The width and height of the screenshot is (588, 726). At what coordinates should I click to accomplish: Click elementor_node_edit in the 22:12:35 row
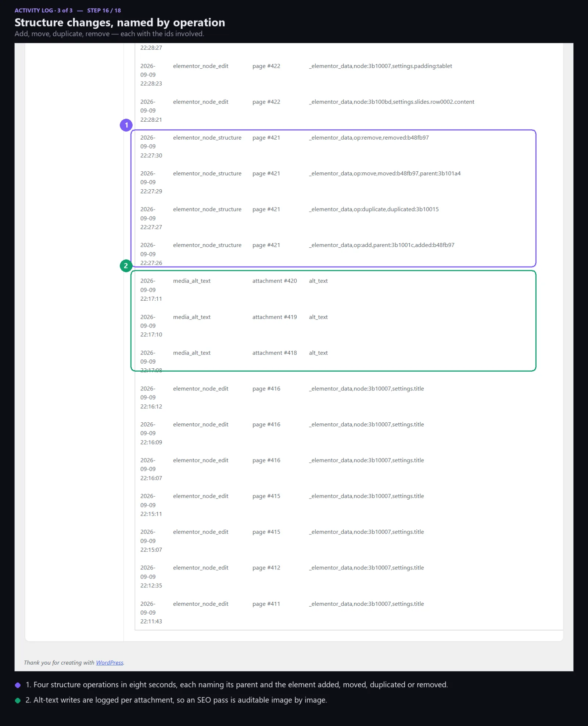click(x=200, y=568)
